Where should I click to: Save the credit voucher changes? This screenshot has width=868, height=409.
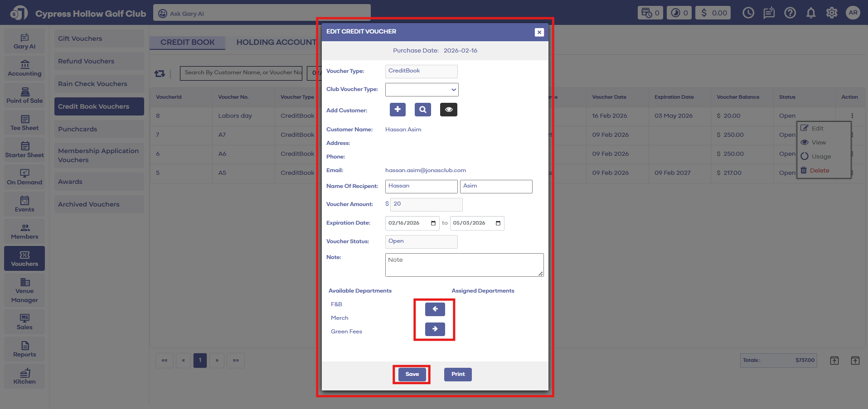412,374
